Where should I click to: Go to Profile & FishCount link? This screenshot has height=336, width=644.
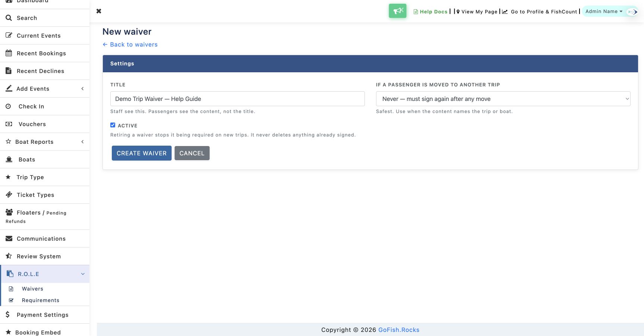(540, 12)
